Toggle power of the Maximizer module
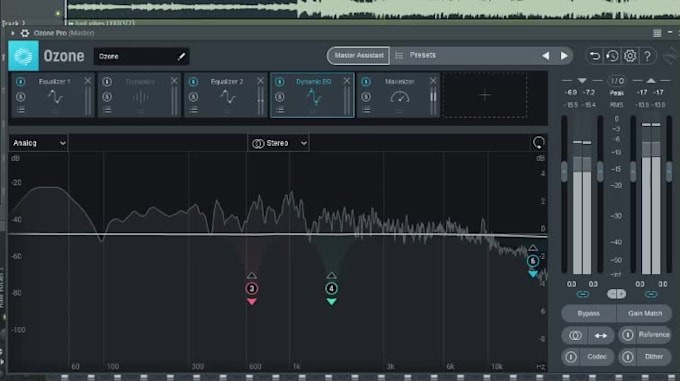 click(366, 81)
